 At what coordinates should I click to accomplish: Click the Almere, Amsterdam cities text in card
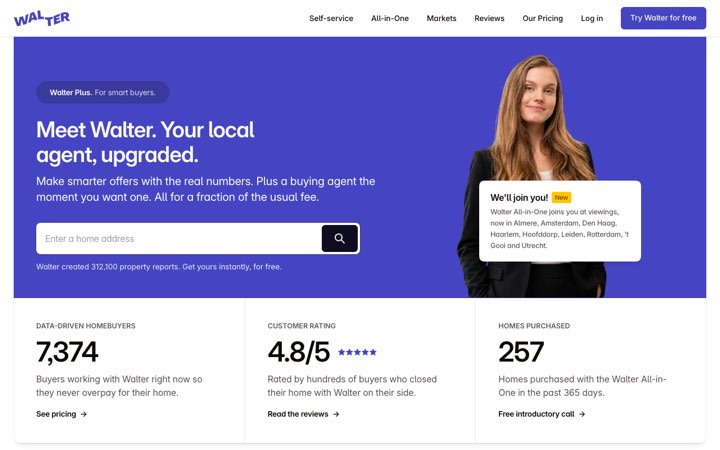click(x=560, y=229)
